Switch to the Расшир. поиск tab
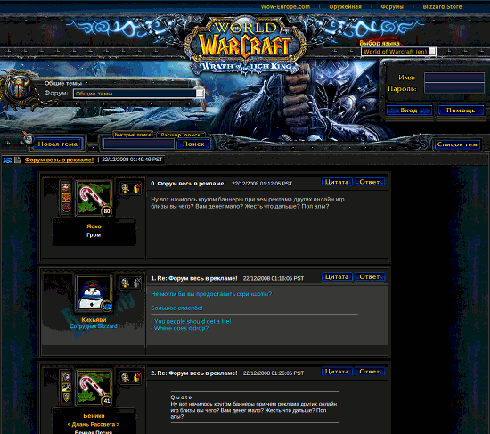Image resolution: width=490 pixels, height=434 pixels. tap(180, 135)
